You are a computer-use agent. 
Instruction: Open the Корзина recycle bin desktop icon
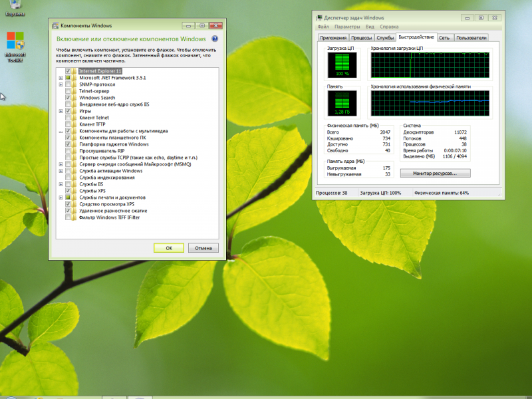coord(15,8)
